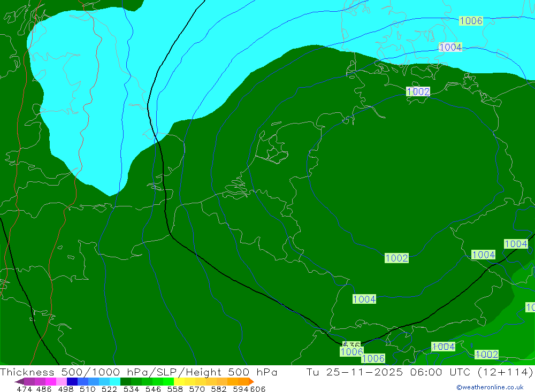
Task: Click the 498 legend value
Action: pos(65,389)
